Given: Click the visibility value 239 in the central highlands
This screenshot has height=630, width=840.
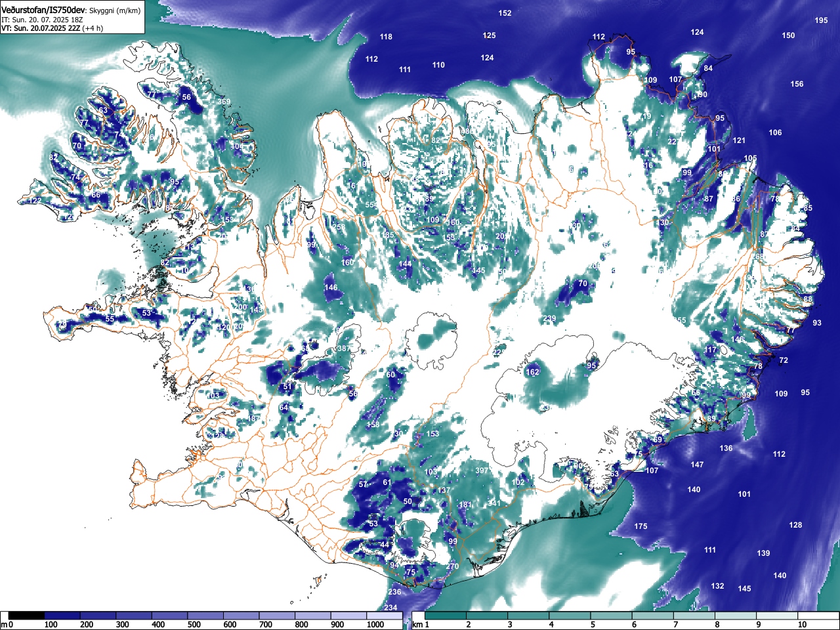Looking at the screenshot, I should point(550,318).
